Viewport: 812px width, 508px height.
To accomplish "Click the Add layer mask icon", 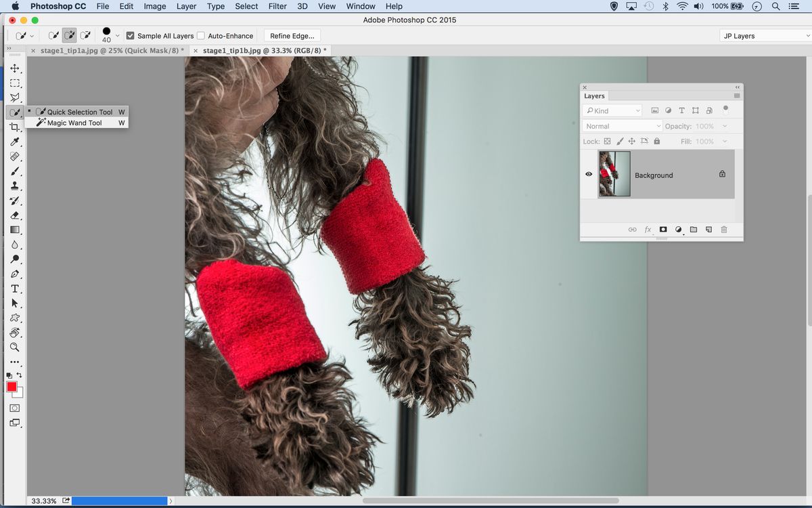I will (x=663, y=230).
